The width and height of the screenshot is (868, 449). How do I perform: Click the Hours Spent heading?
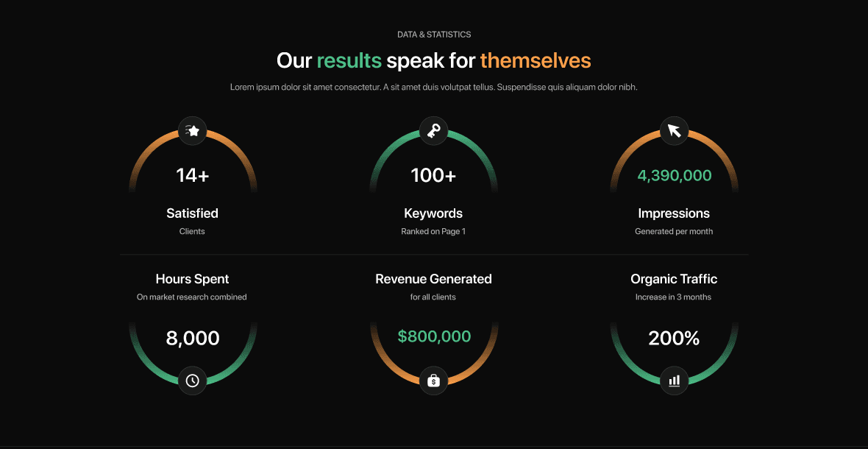coord(193,279)
